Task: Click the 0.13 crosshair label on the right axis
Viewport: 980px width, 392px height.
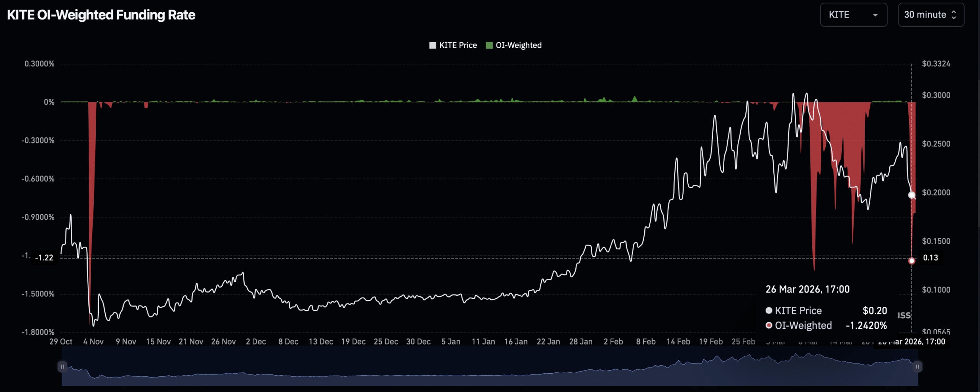Action: (930, 258)
